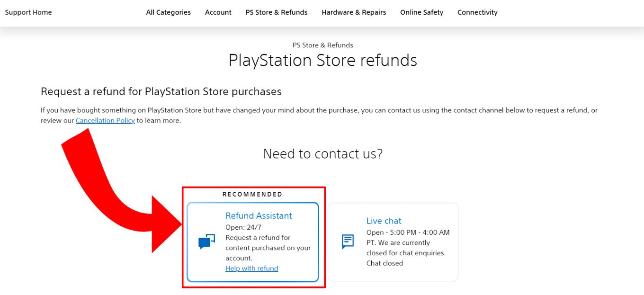
Task: Click the Live chat document icon
Action: (347, 241)
